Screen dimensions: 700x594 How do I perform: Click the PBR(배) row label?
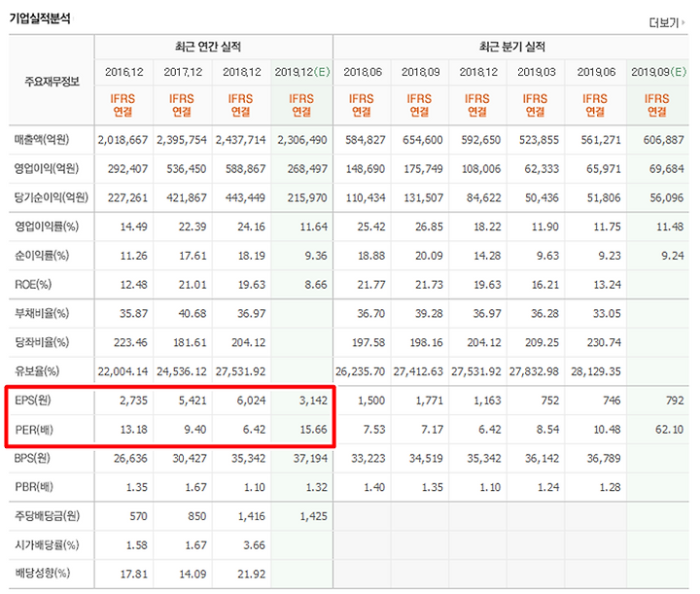pyautogui.click(x=34, y=487)
